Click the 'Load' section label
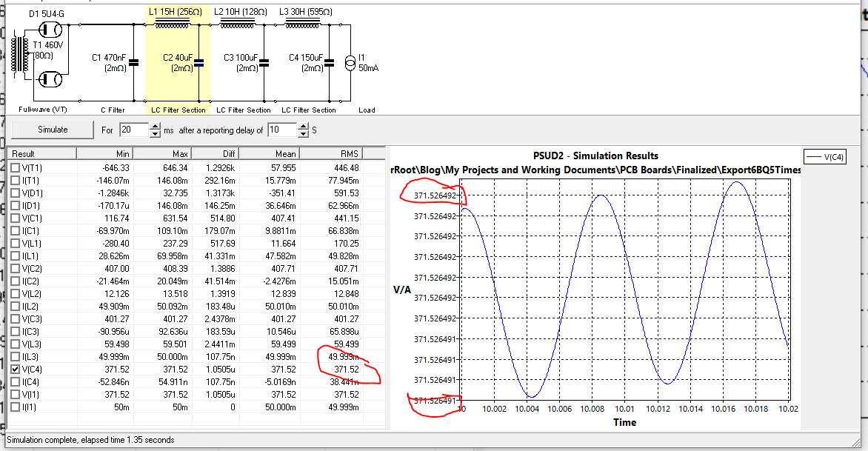The image size is (868, 451). (367, 110)
